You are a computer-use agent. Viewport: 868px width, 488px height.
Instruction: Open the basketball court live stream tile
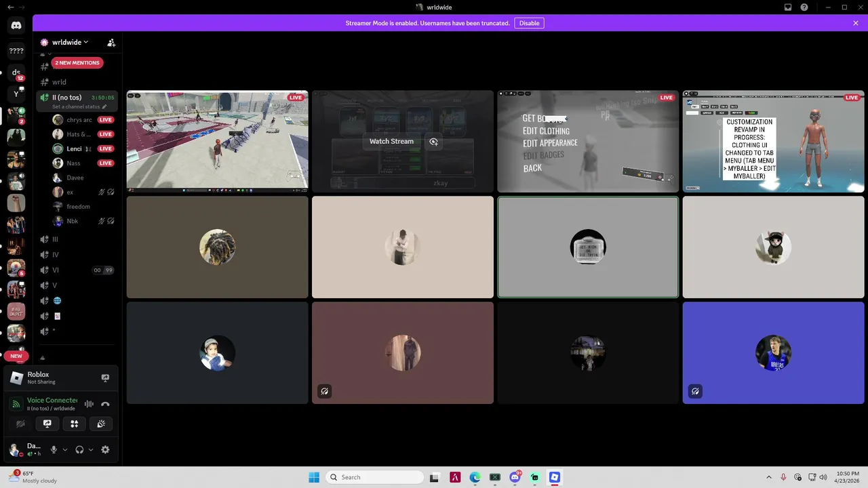[217, 142]
